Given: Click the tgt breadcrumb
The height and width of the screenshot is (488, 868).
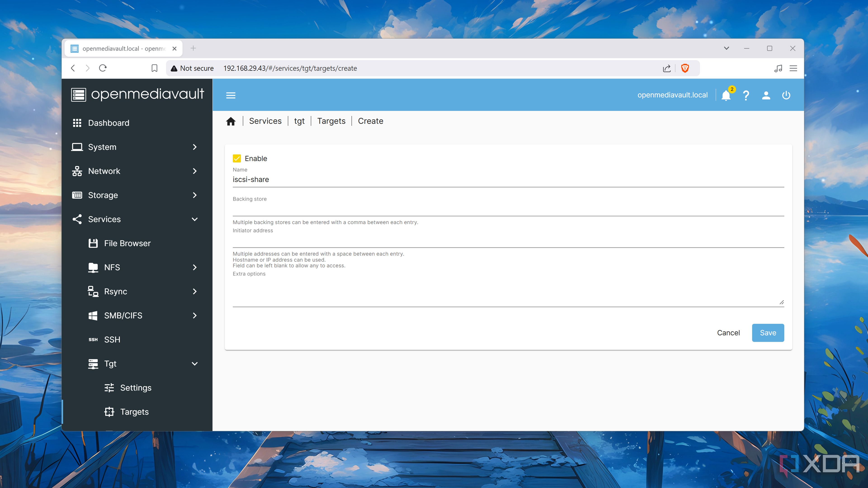Looking at the screenshot, I should coord(299,121).
